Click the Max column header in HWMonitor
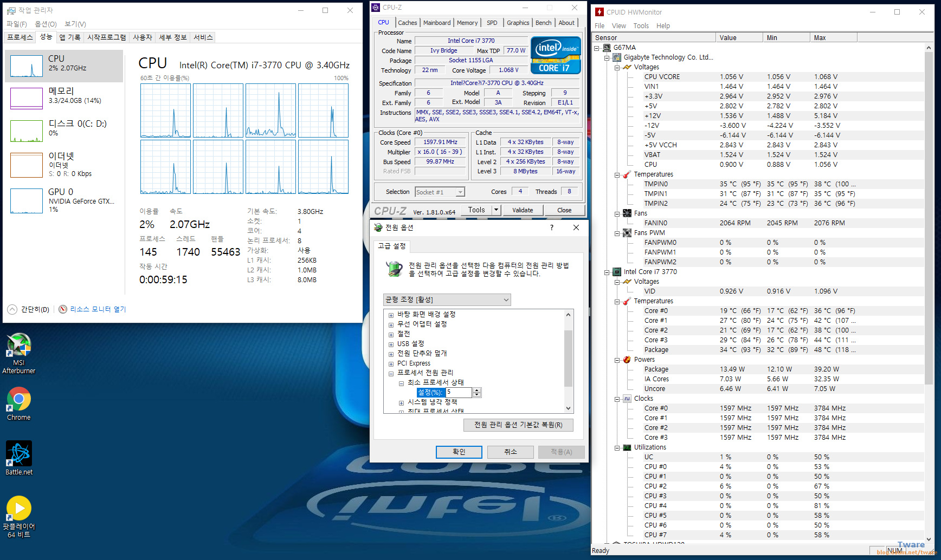Screen dimensions: 941x560 click(833, 38)
